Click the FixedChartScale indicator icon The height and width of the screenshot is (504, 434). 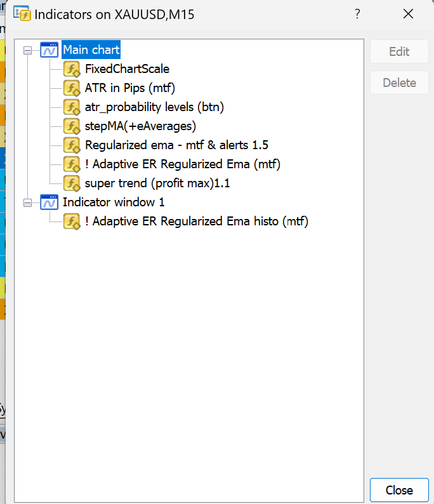pos(72,69)
